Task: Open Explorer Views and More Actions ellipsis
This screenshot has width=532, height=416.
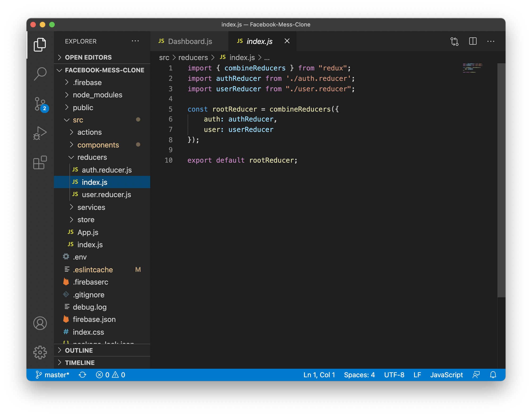Action: point(135,41)
